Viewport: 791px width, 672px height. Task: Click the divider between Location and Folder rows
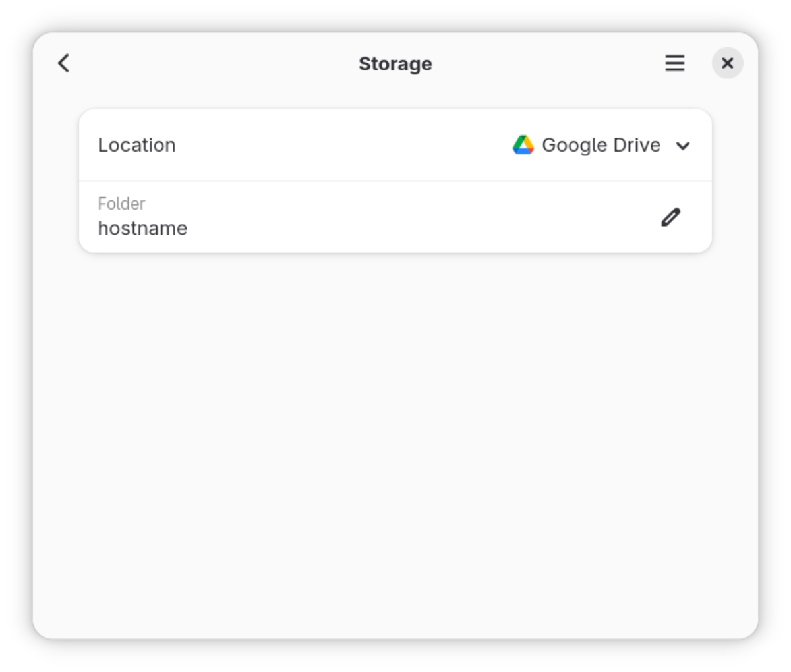[395, 181]
